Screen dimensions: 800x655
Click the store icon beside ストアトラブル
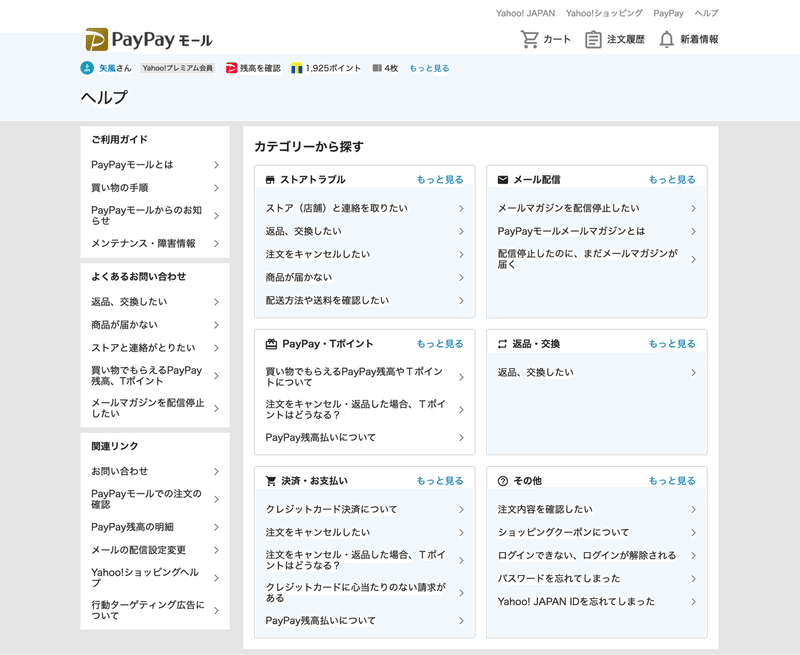pos(270,180)
